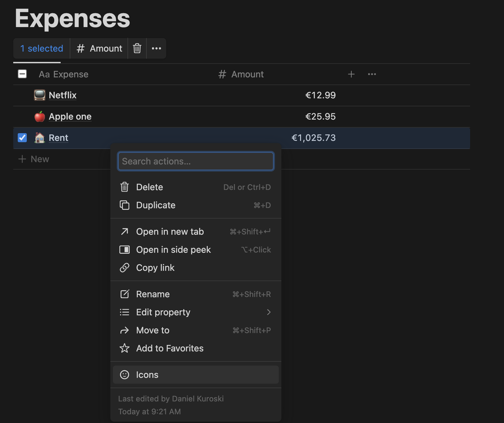Click the 1 selected label
The image size is (504, 423).
(42, 48)
